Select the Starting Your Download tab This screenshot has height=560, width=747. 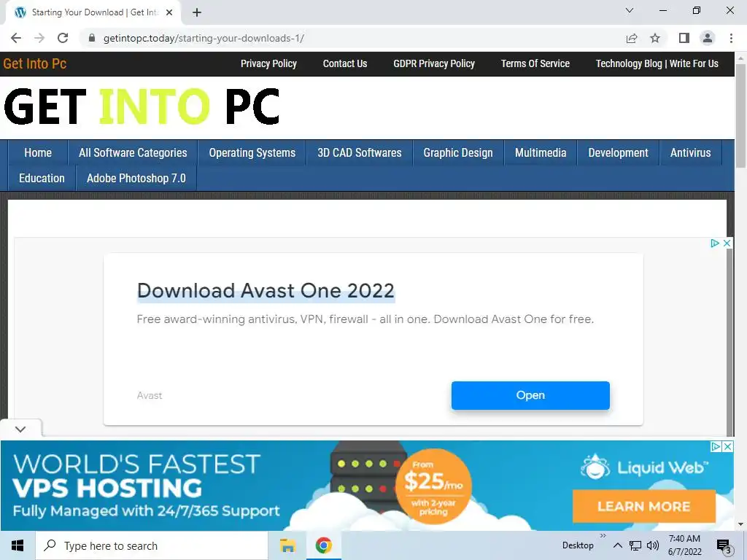pyautogui.click(x=94, y=13)
